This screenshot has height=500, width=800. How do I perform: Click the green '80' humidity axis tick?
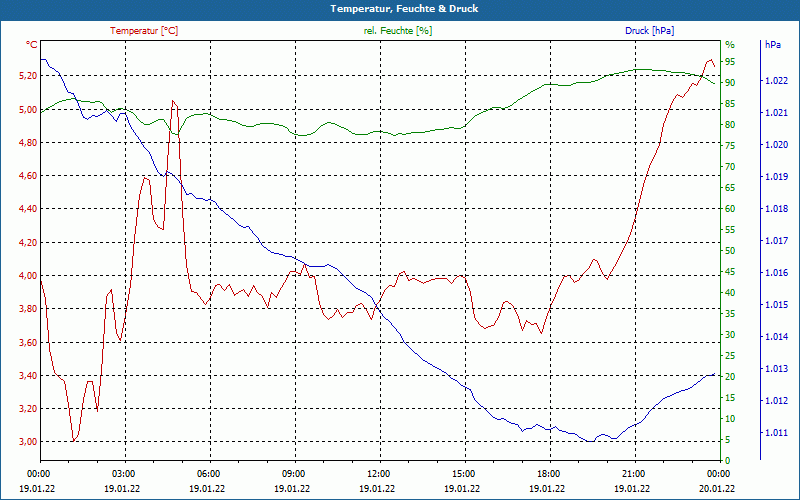click(x=730, y=124)
